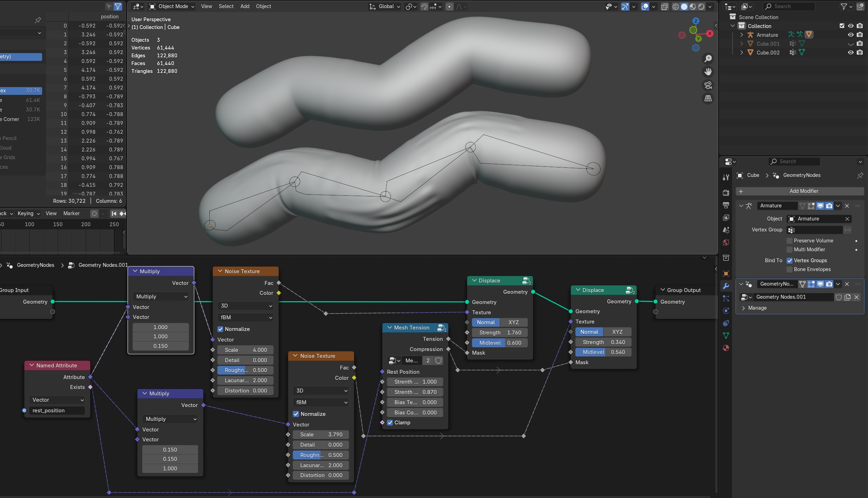This screenshot has width=868, height=498.
Task: Enable the Bone Envelopes checkbox
Action: [789, 269]
